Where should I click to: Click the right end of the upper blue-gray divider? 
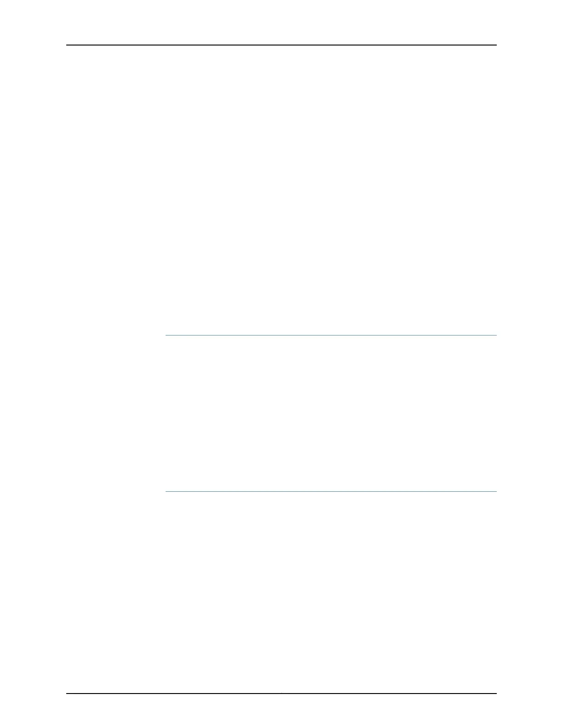tap(495, 336)
